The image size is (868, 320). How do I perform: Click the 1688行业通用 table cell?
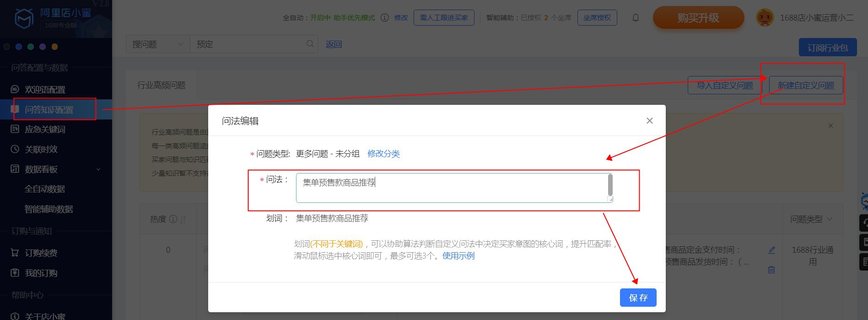813,256
